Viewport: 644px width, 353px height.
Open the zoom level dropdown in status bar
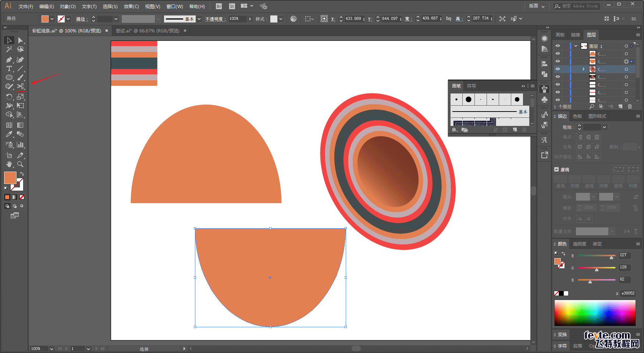51,349
